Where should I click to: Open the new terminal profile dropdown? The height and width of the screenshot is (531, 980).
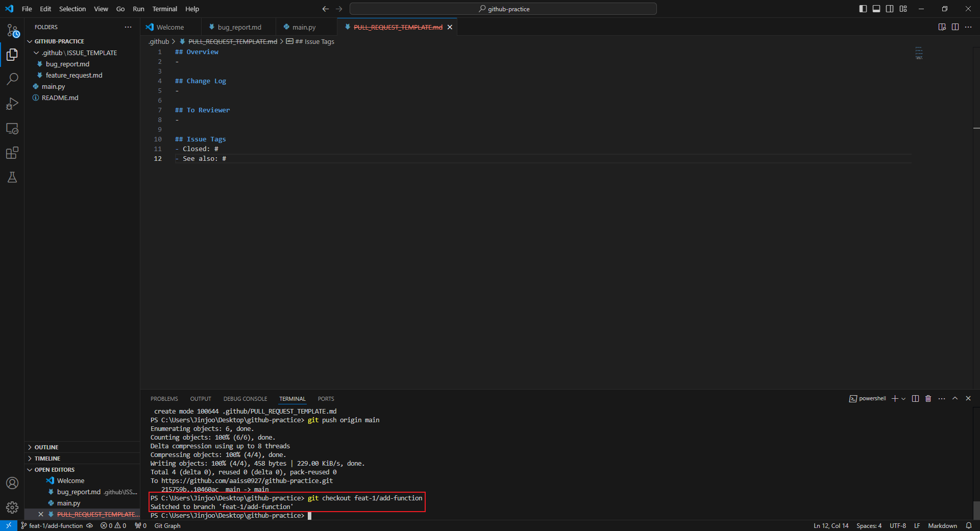[903, 398]
